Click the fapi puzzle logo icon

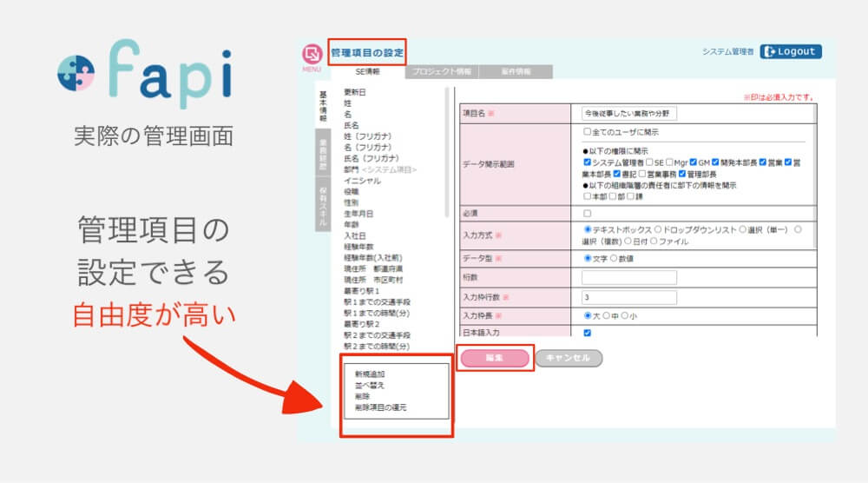[81, 74]
